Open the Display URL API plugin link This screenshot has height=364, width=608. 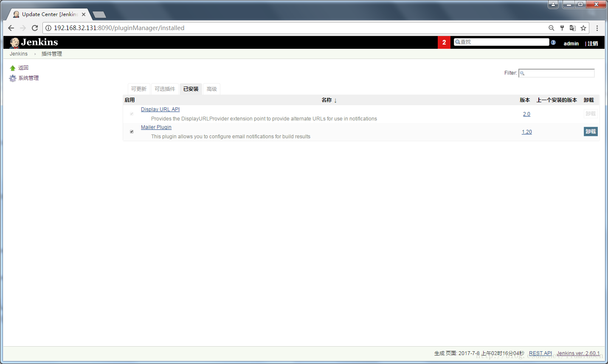[160, 109]
